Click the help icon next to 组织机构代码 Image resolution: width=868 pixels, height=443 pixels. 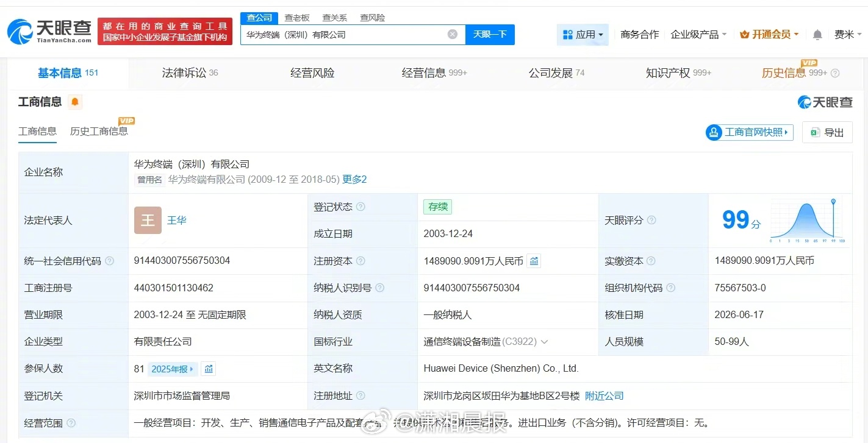pos(671,288)
